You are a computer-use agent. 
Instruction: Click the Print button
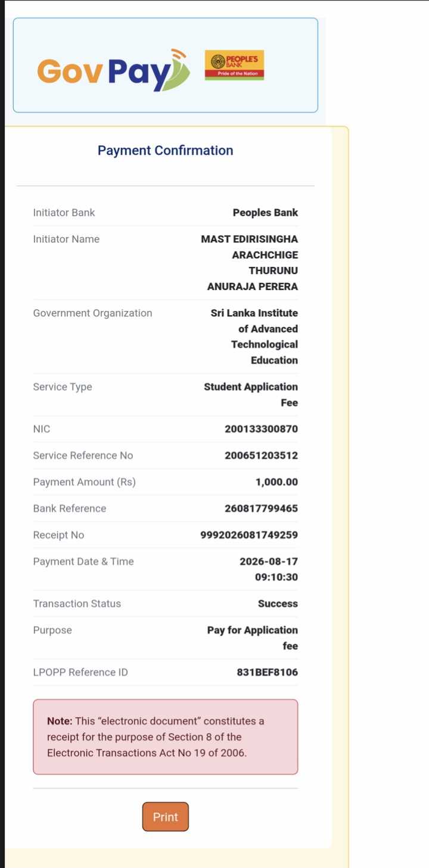[x=165, y=817]
